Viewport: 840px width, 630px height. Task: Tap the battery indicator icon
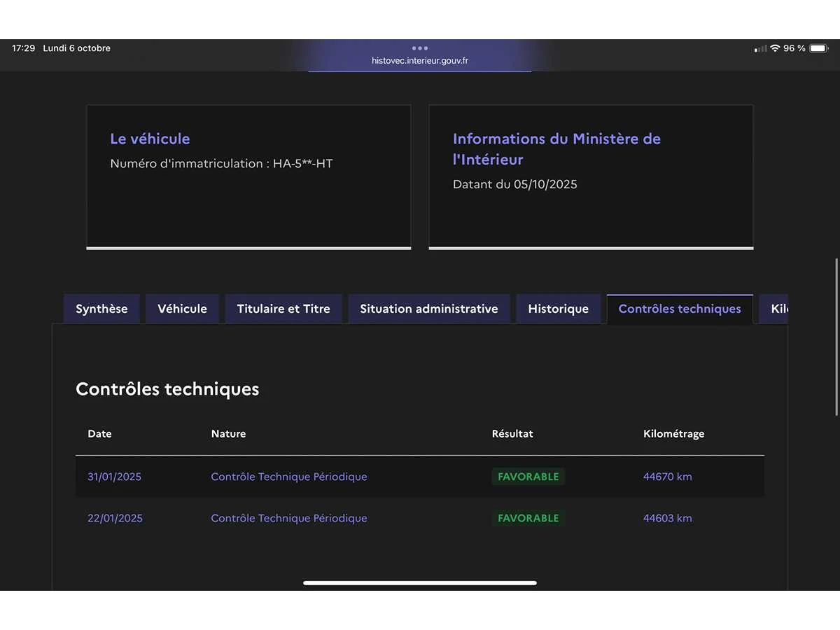(818, 48)
